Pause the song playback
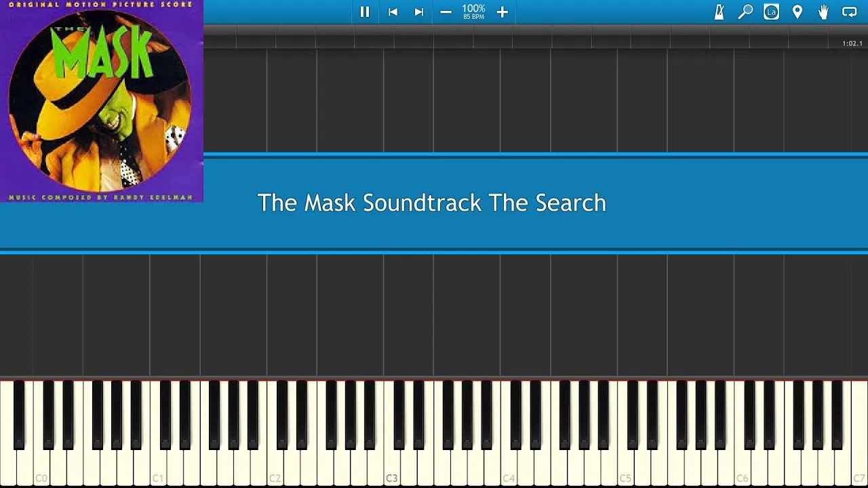 click(x=365, y=12)
